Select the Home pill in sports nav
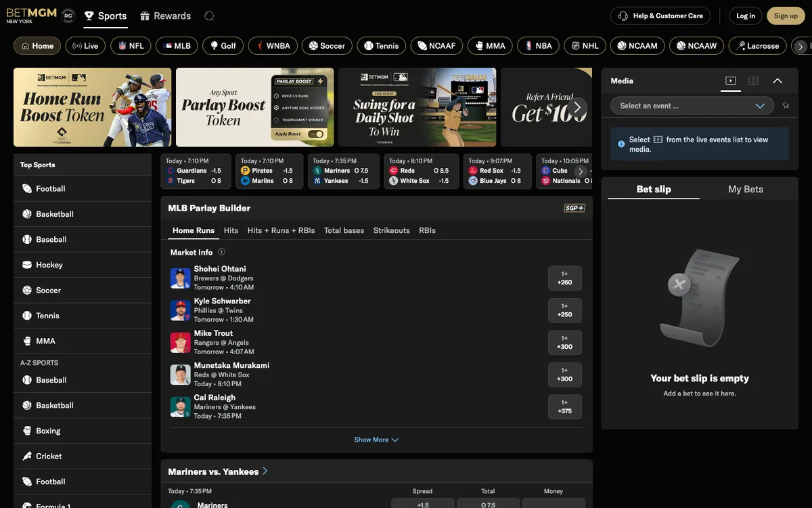This screenshot has height=508, width=812. click(37, 46)
